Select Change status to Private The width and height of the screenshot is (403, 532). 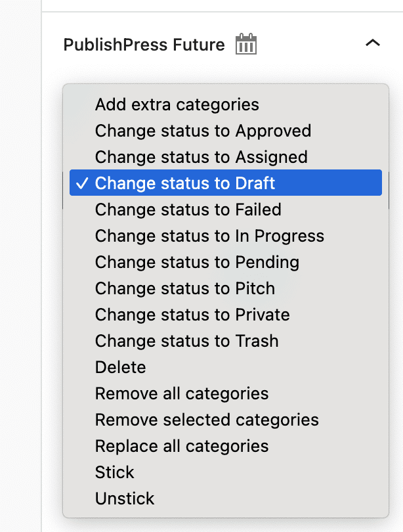click(x=192, y=315)
